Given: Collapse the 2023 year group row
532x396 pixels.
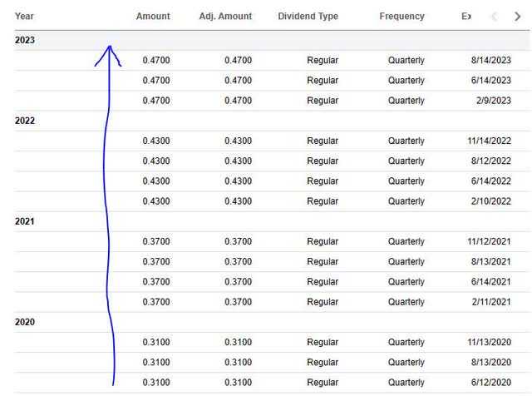Looking at the screenshot, I should (x=272, y=41).
